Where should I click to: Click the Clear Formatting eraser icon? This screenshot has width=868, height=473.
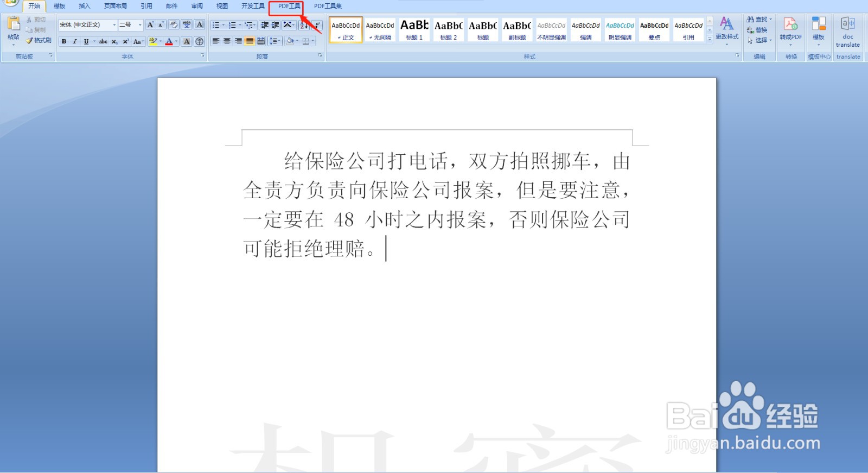click(x=174, y=24)
